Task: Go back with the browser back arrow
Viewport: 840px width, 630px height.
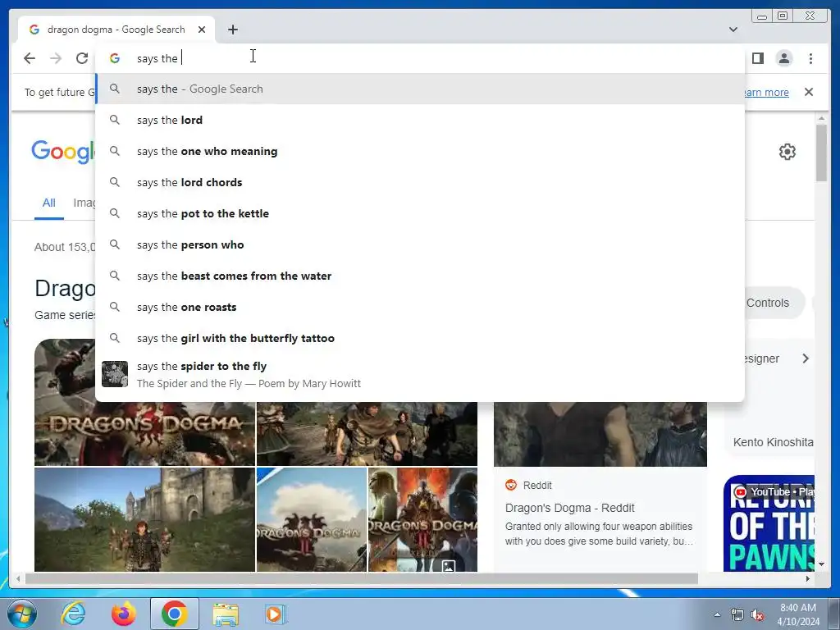Action: (30, 58)
